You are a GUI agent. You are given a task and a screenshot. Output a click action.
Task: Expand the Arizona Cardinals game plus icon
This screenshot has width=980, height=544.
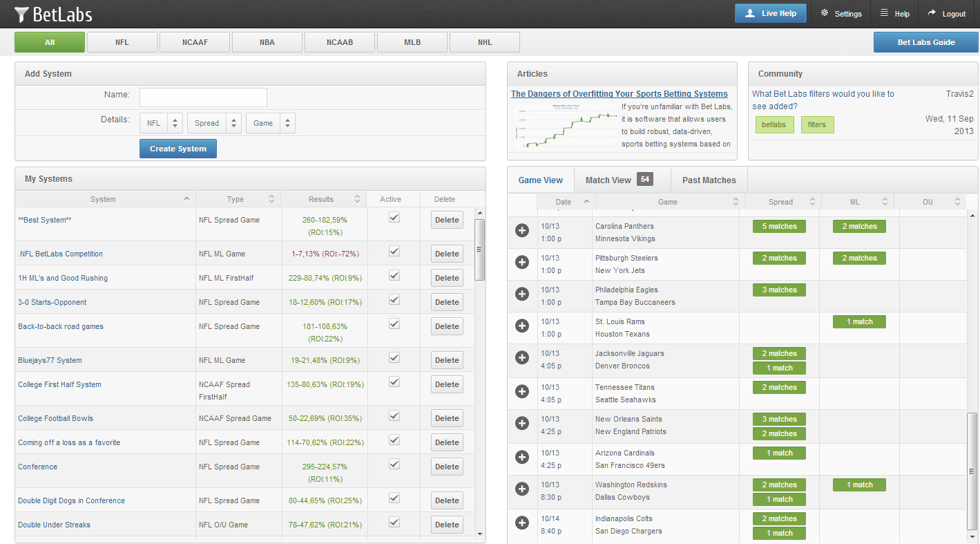pyautogui.click(x=522, y=457)
